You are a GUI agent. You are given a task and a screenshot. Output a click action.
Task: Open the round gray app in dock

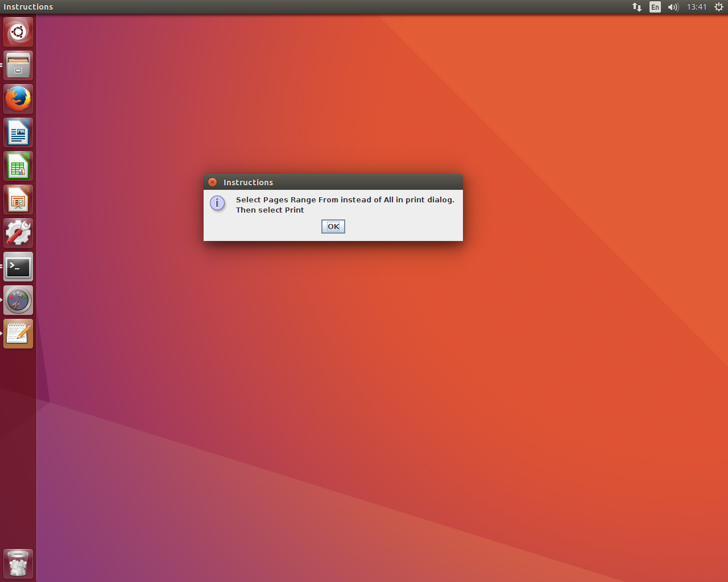coord(18,300)
